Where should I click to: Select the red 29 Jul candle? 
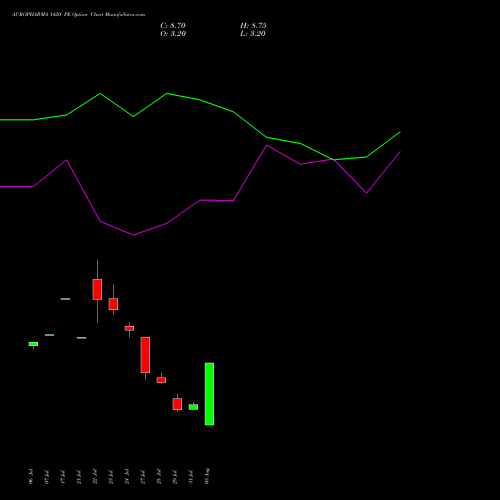[177, 404]
